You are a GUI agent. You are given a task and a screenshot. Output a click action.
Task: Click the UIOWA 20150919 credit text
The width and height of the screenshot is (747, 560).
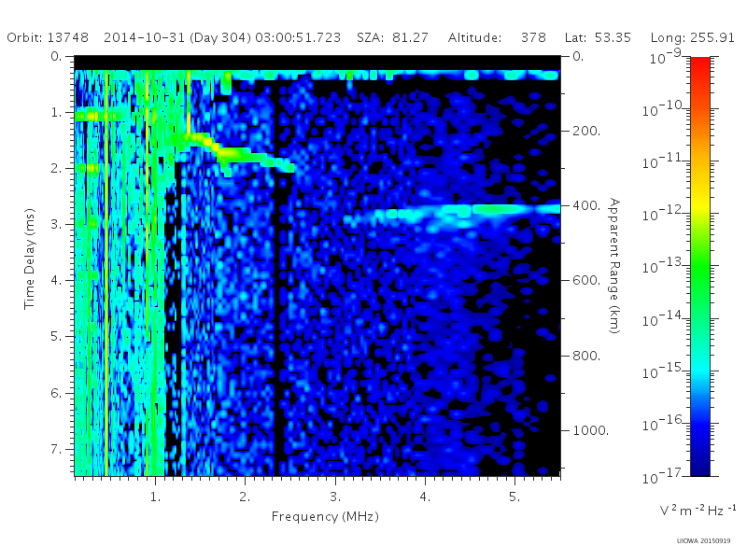703,541
